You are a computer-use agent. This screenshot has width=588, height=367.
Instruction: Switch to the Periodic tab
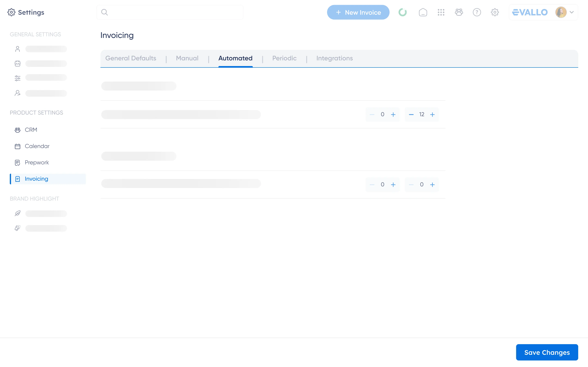coord(284,58)
